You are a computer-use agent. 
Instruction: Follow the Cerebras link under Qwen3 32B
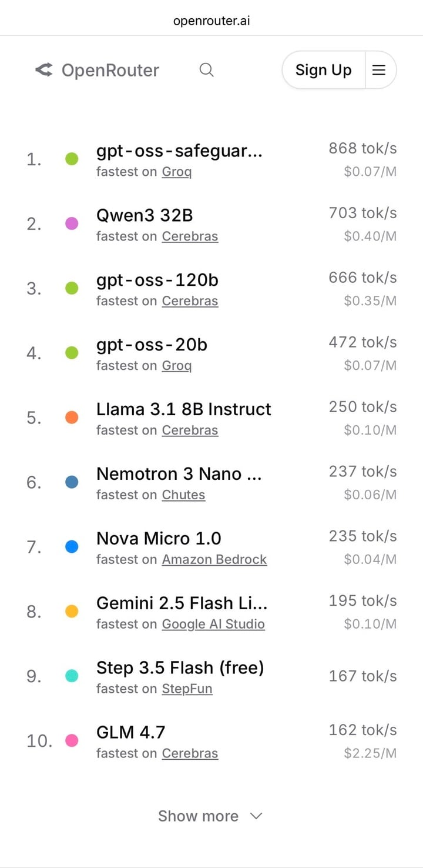coord(190,236)
